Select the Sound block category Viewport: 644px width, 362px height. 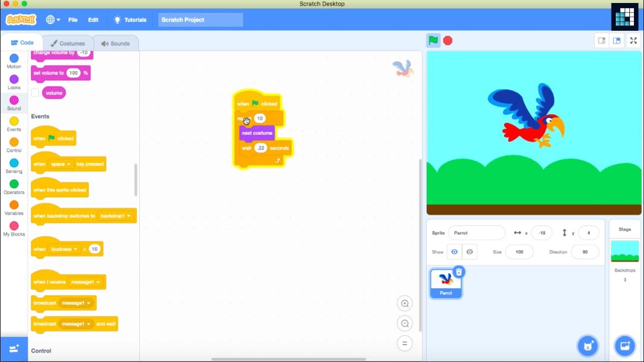click(x=14, y=104)
